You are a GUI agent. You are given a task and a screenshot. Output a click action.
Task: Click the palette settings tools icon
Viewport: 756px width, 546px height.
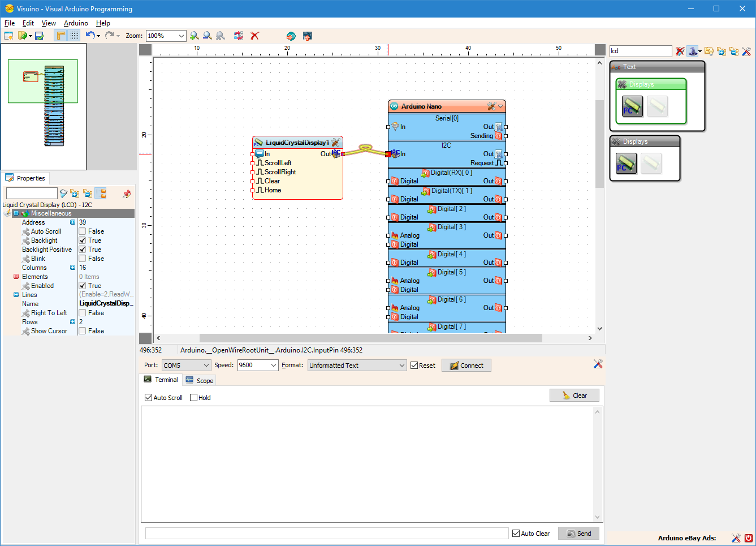[746, 51]
